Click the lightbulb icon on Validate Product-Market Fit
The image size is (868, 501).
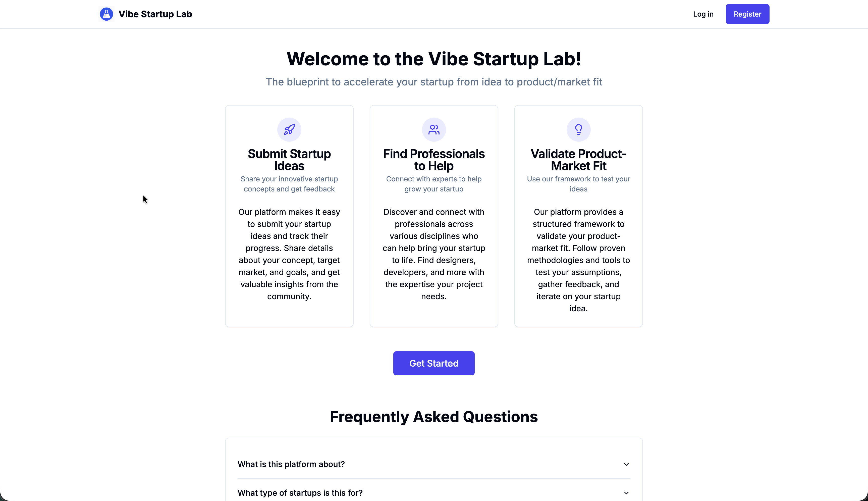click(x=578, y=129)
